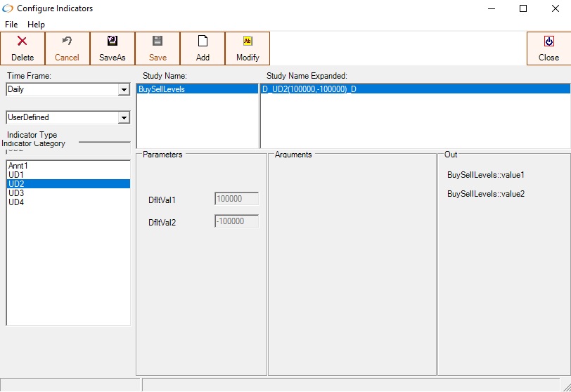Click the Close power icon button
The image size is (571, 392).
point(548,41)
